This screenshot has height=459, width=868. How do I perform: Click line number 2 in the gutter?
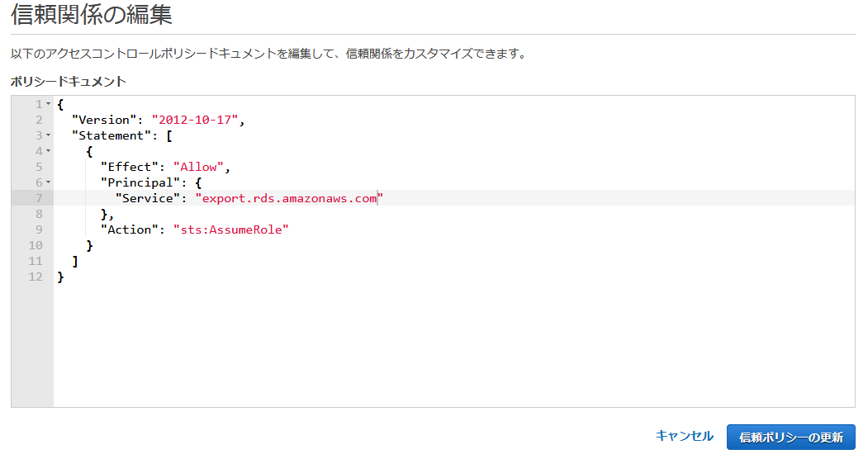(39, 120)
